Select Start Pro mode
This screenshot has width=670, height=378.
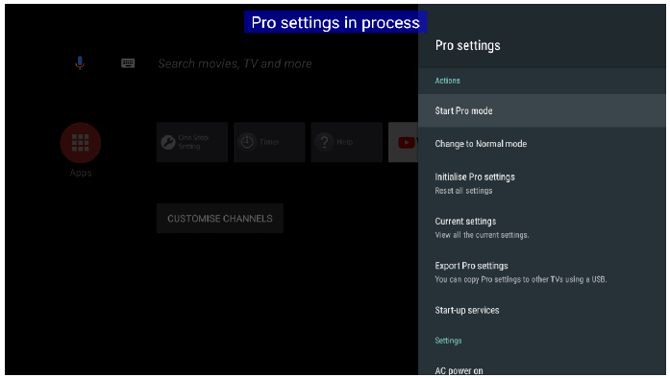tap(542, 111)
